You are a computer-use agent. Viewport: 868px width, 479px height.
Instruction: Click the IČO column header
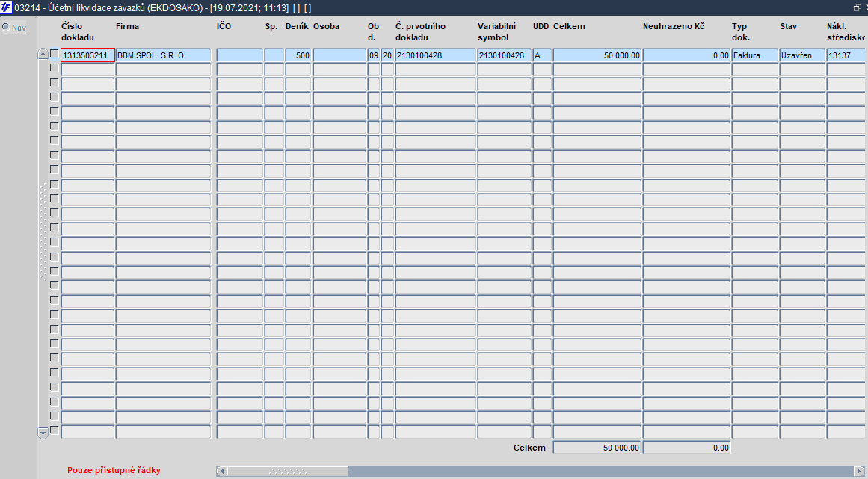tap(224, 26)
